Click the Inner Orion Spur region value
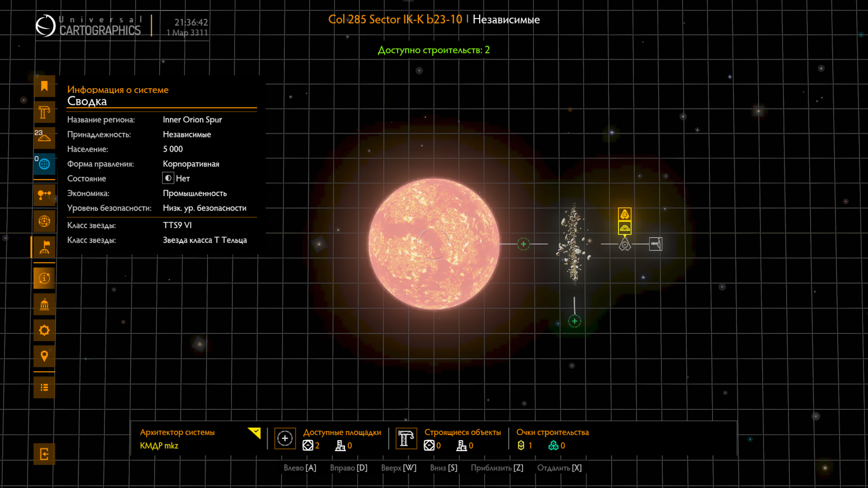This screenshot has height=488, width=868. coord(192,119)
